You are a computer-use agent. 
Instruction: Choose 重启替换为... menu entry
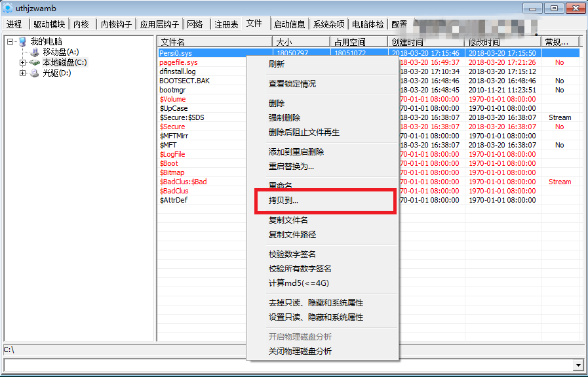pyautogui.click(x=323, y=167)
